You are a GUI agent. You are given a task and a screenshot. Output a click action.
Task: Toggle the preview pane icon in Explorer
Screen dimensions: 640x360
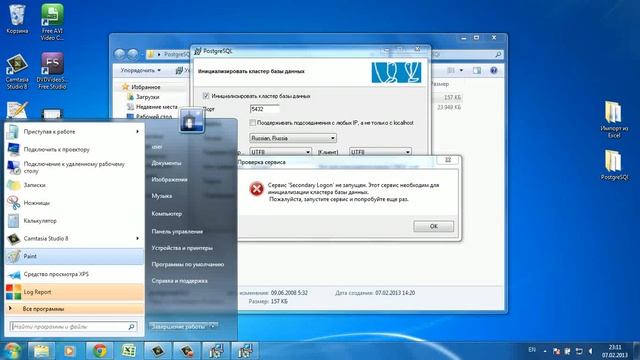477,71
